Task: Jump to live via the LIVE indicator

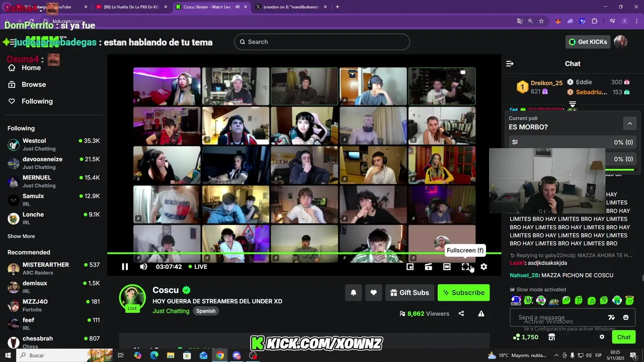Action: 198,266
